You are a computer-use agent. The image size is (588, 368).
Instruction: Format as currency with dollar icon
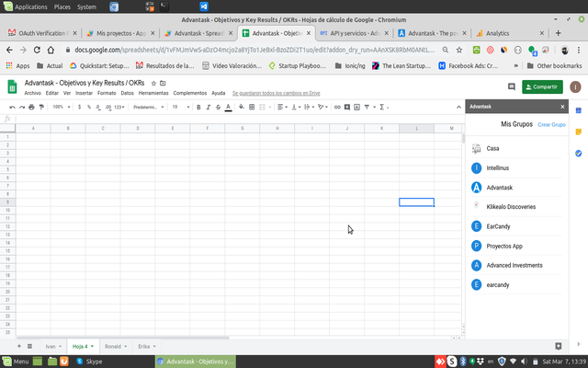pyautogui.click(x=80, y=107)
